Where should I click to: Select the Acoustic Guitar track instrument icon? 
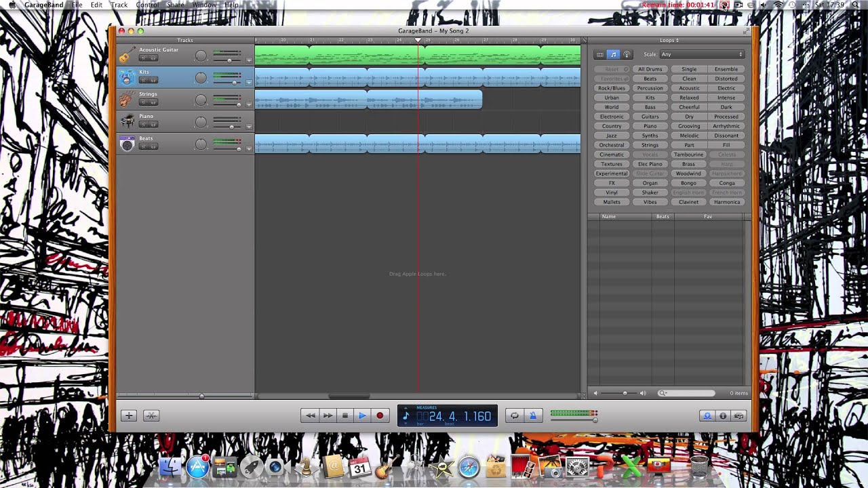[127, 56]
